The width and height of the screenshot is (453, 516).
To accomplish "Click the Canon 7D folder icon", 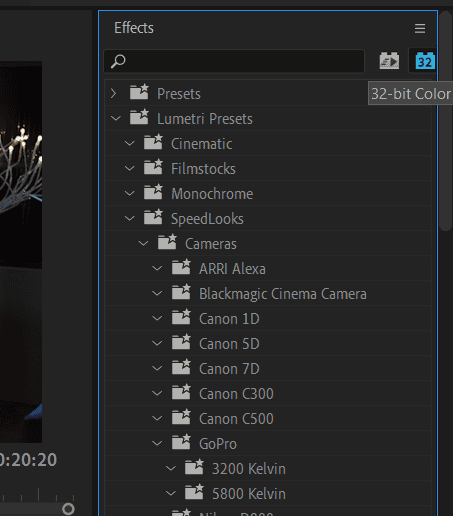I will pos(181,367).
